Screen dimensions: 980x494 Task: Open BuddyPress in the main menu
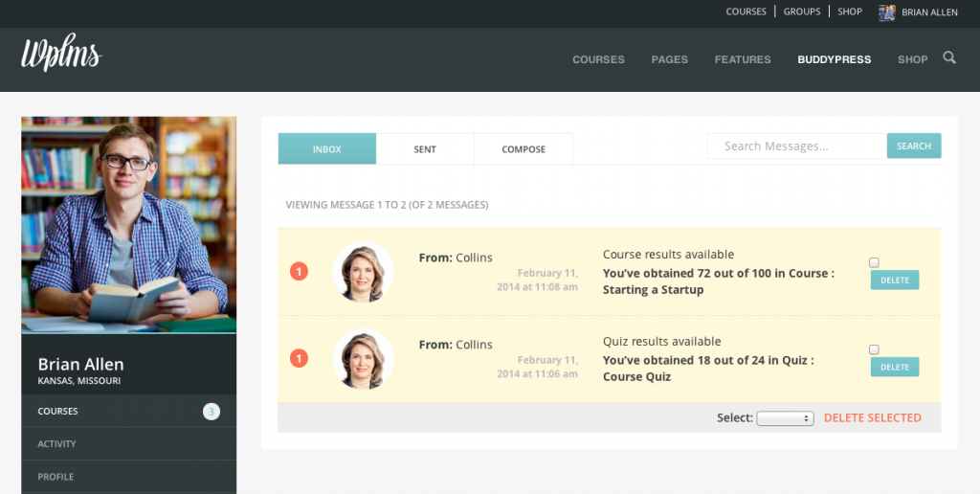pyautogui.click(x=834, y=59)
